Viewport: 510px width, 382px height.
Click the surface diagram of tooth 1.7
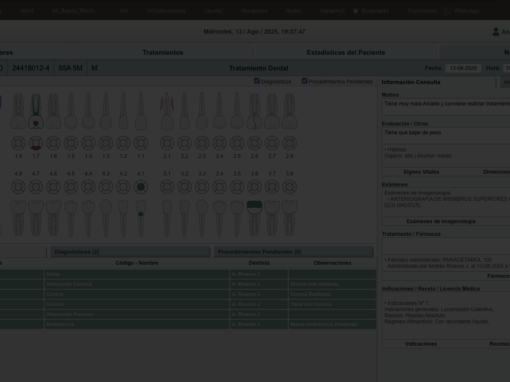36,143
